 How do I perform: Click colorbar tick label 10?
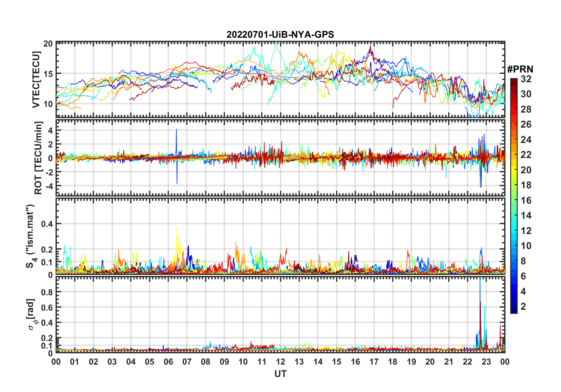point(526,246)
